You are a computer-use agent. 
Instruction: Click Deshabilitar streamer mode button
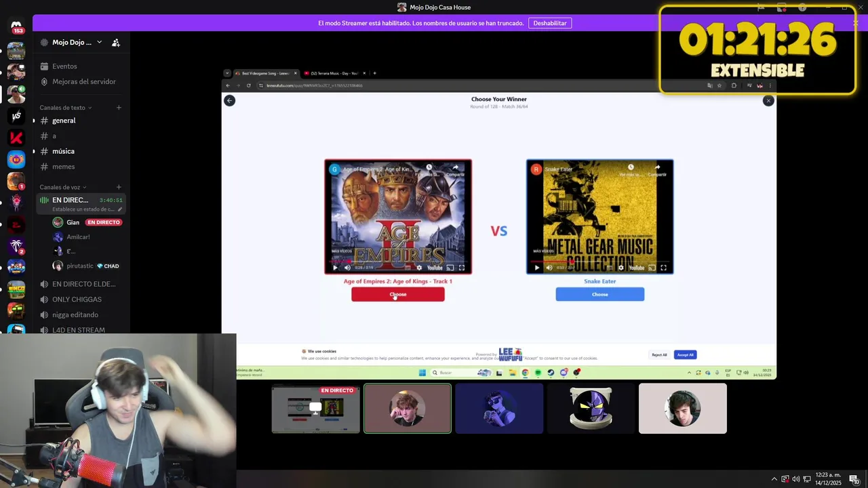(550, 23)
